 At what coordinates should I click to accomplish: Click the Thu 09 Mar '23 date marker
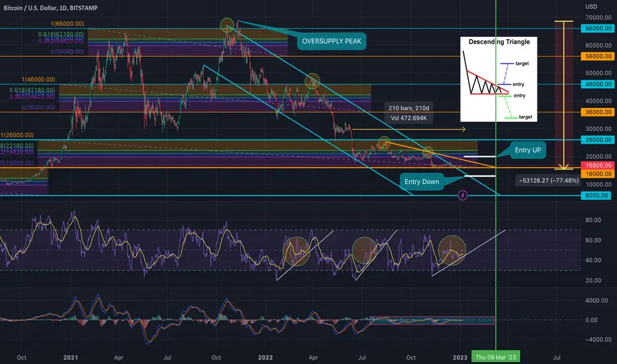[x=496, y=357]
